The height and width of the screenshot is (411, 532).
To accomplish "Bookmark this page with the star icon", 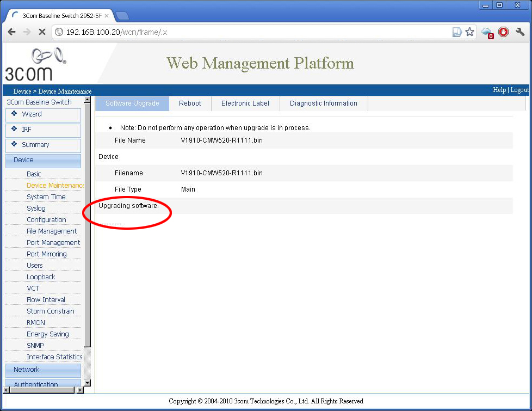I will 469,32.
